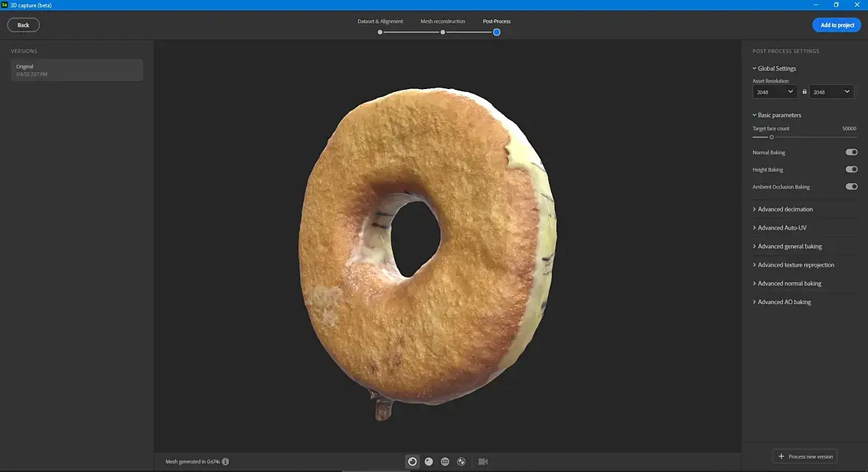Restore down the 3D capture window
Image resolution: width=868 pixels, height=472 pixels.
click(836, 5)
